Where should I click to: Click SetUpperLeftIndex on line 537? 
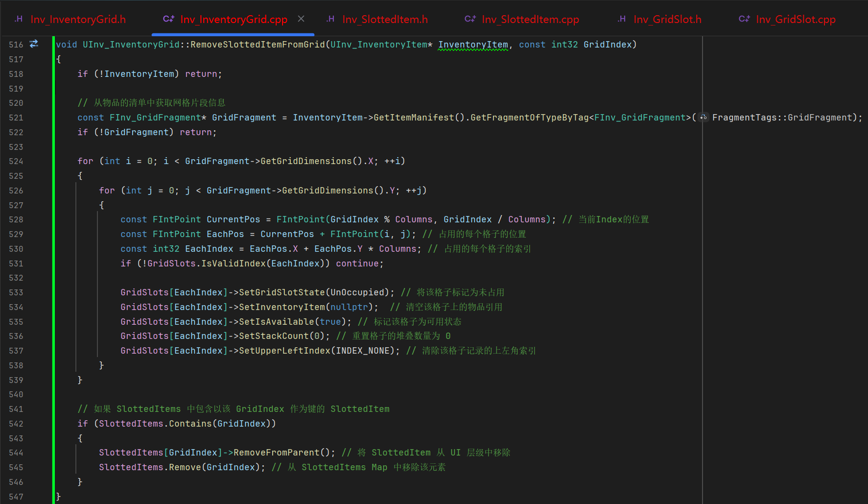(284, 351)
